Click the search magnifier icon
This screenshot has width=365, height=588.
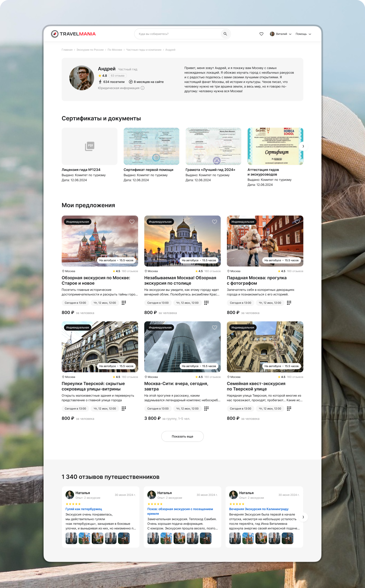point(225,34)
